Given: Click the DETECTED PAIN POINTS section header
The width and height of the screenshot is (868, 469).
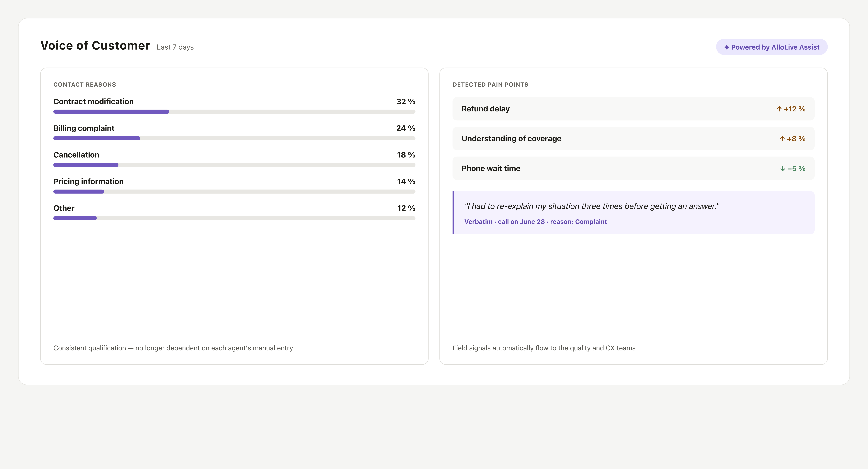Looking at the screenshot, I should tap(490, 85).
